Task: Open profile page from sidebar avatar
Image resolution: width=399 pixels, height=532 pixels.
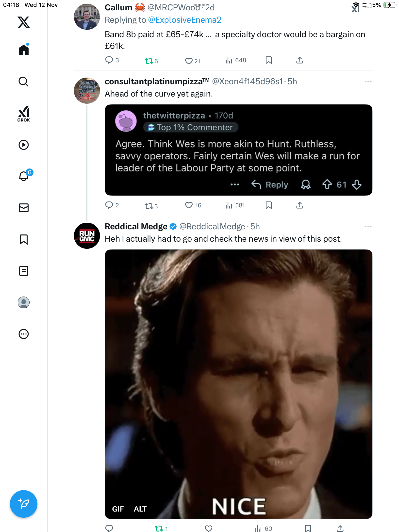Action: click(24, 302)
